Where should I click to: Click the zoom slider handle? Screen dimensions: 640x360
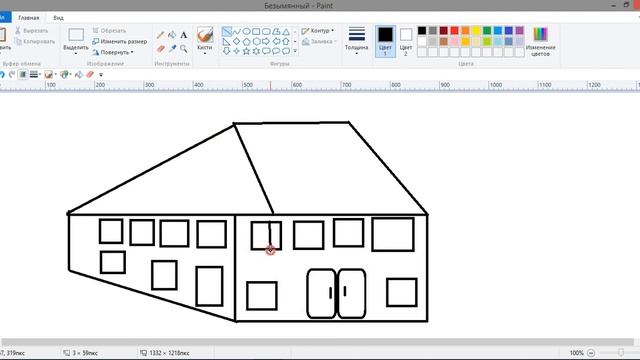click(621, 353)
